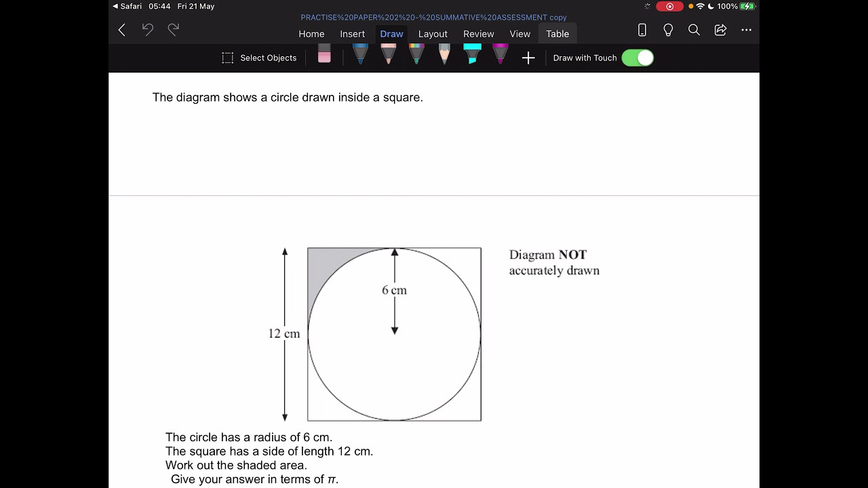868x488 pixels.
Task: Select the pink-tipped pen
Action: (389, 54)
